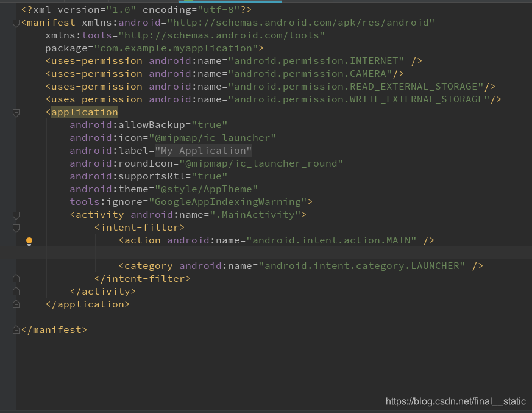Collapse the activity opening tag fold marker

[x=16, y=215]
